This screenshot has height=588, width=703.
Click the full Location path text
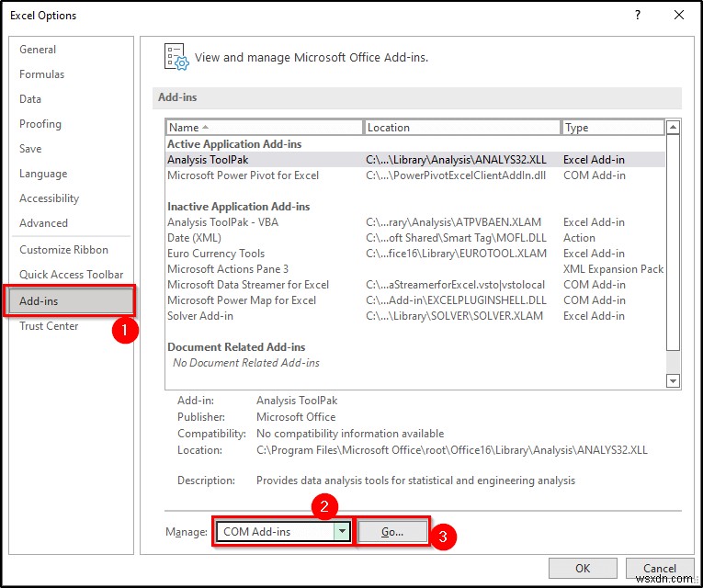coord(452,450)
